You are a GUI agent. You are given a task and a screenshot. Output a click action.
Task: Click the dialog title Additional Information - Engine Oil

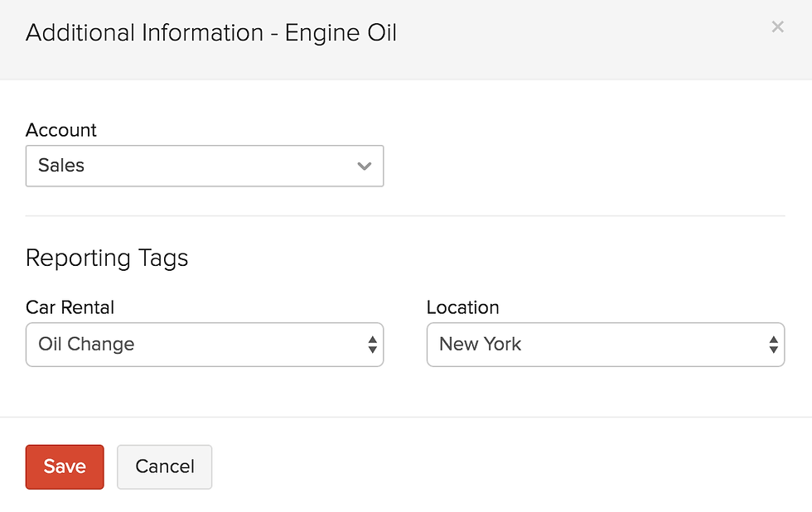[211, 32]
